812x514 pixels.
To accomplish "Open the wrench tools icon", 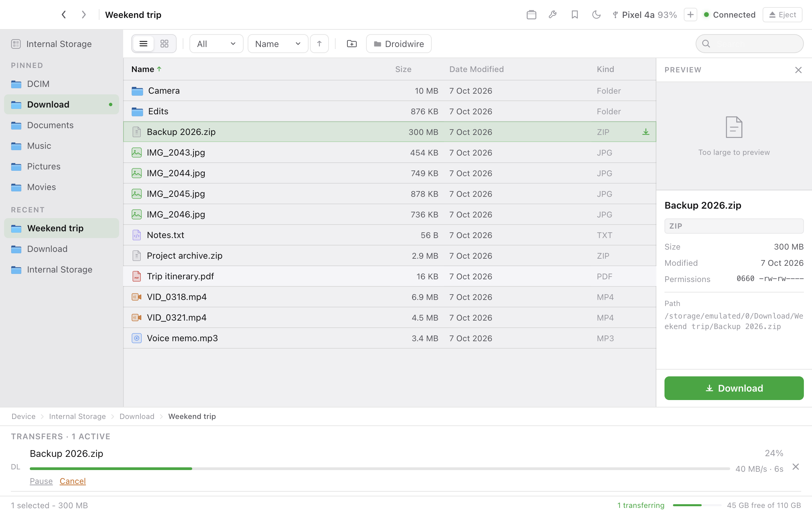I will pyautogui.click(x=553, y=15).
